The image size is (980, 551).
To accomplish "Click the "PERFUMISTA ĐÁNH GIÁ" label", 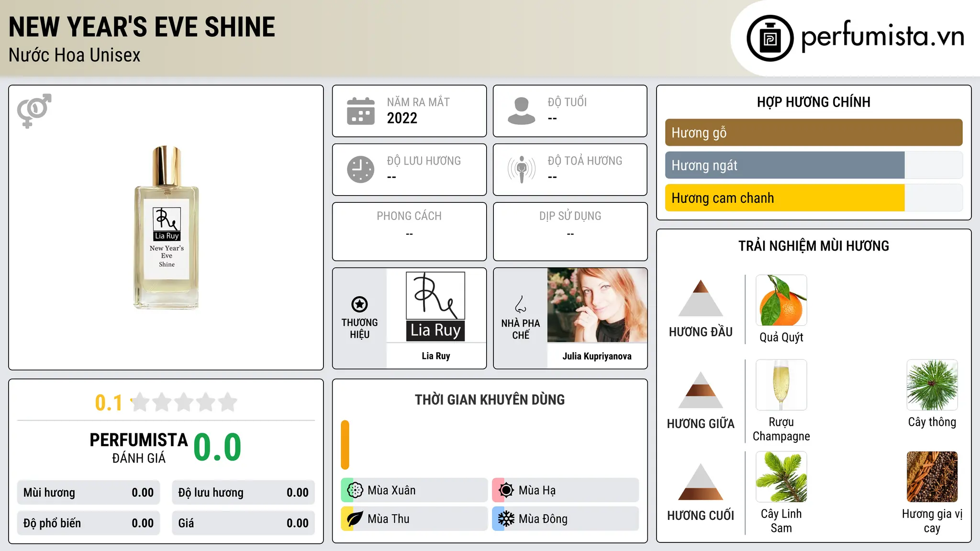I will click(139, 448).
